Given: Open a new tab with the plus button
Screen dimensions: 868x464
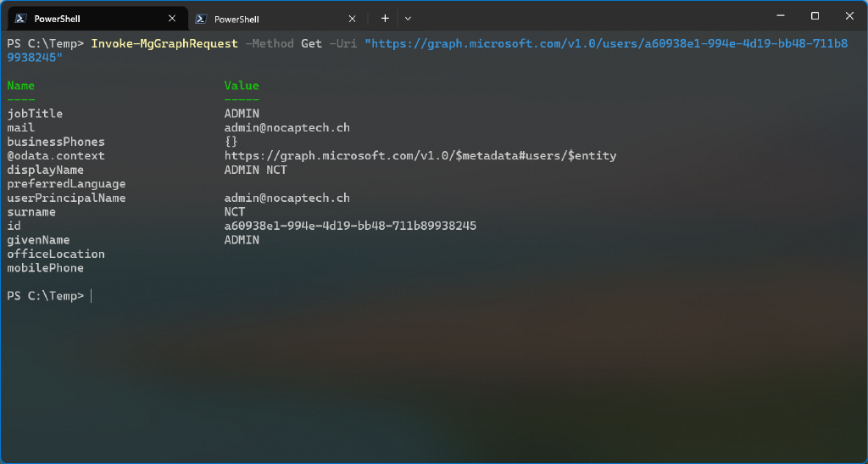Looking at the screenshot, I should [385, 18].
